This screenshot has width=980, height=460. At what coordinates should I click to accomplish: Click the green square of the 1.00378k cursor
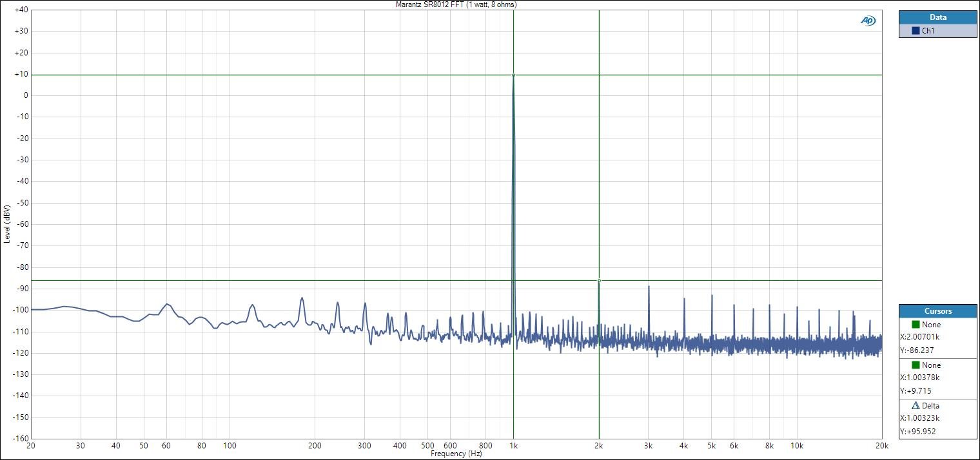915,365
